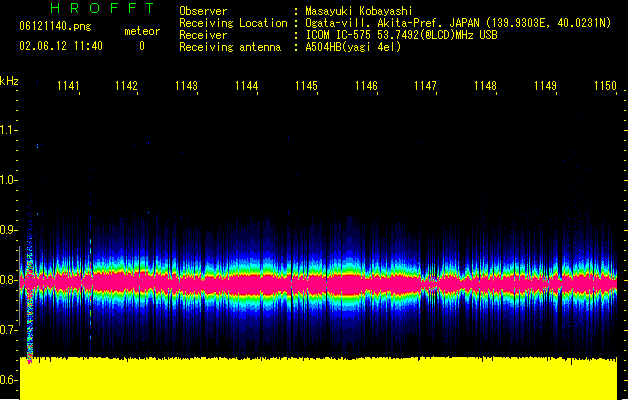Click the 1143 time marker
This screenshot has width=629, height=400.
pos(187,86)
